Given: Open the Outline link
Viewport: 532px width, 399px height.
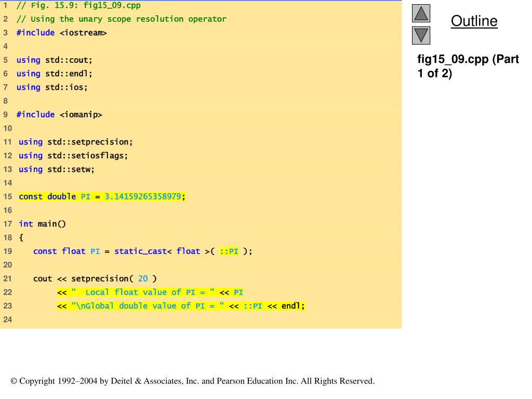Looking at the screenshot, I should (x=474, y=21).
